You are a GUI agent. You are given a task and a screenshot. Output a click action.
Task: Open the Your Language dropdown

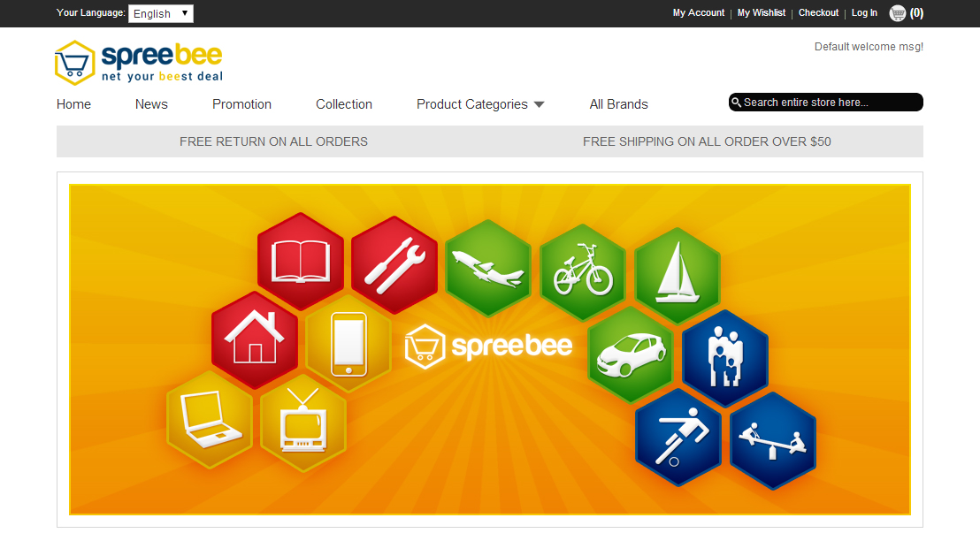tap(161, 14)
